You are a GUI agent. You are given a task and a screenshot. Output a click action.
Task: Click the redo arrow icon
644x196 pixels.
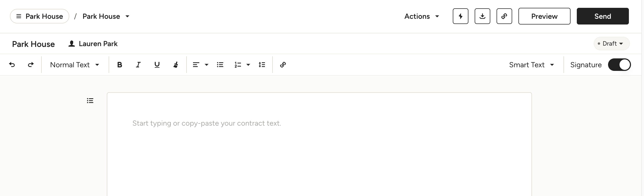tap(31, 65)
